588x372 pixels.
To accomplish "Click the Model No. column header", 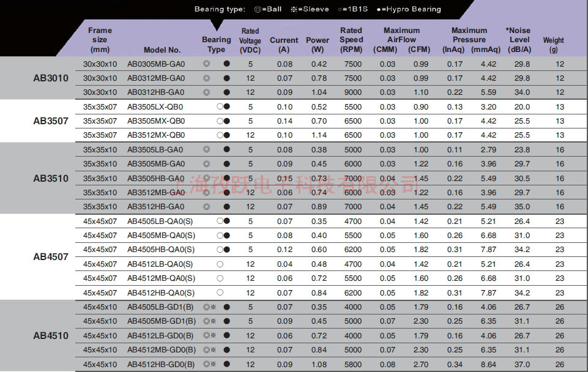I will pos(162,50).
